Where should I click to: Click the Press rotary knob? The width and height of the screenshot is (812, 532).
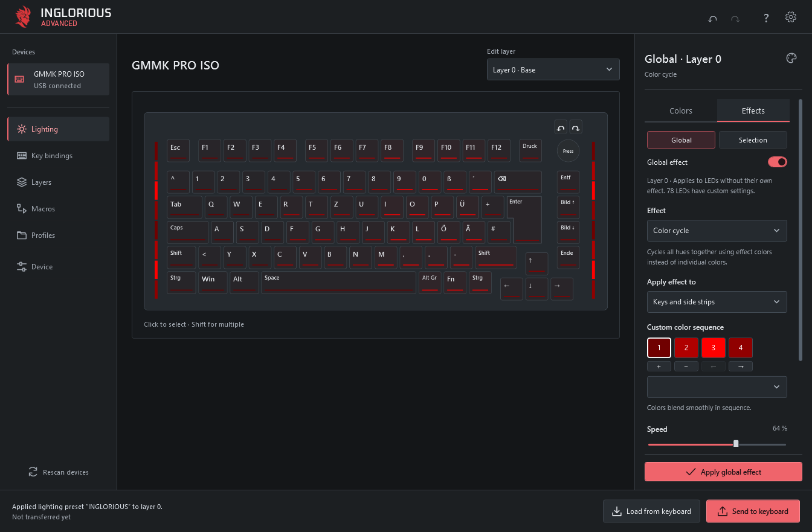[x=568, y=151]
